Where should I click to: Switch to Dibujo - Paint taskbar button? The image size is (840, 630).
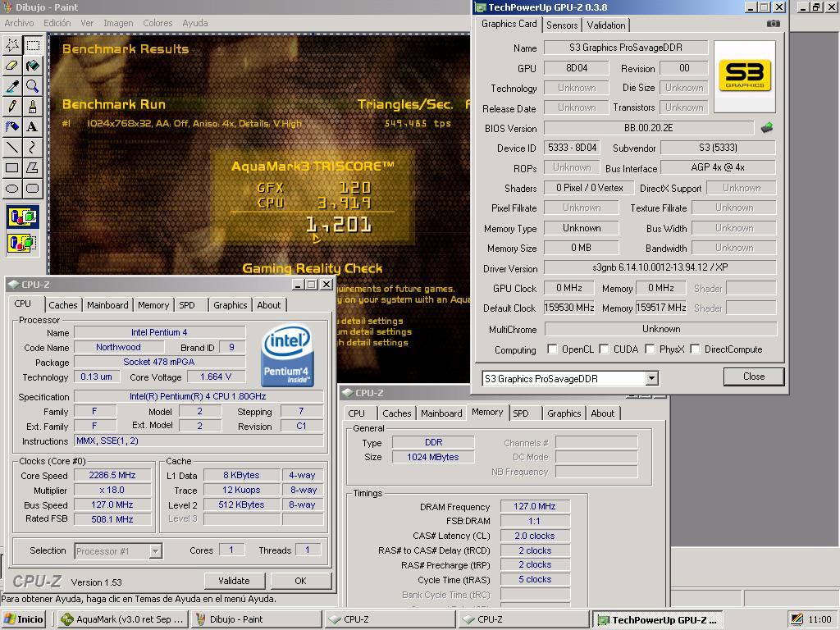257,619
